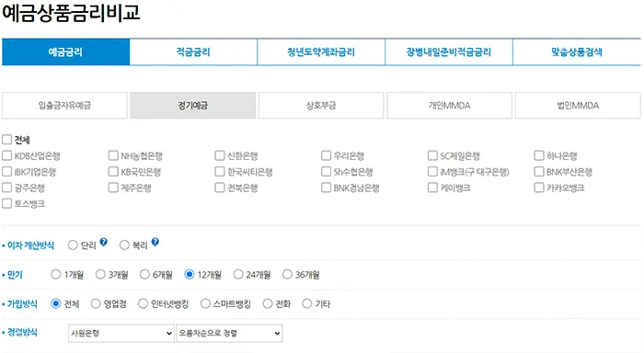This screenshot has height=353, width=644.
Task: Select 인터넷뱅킹 join method
Action: pyautogui.click(x=143, y=303)
